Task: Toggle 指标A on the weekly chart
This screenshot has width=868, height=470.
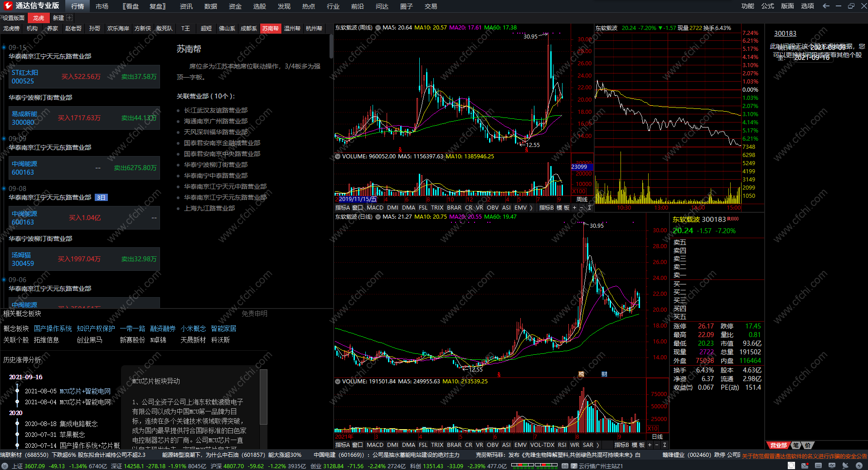Action: [x=342, y=208]
